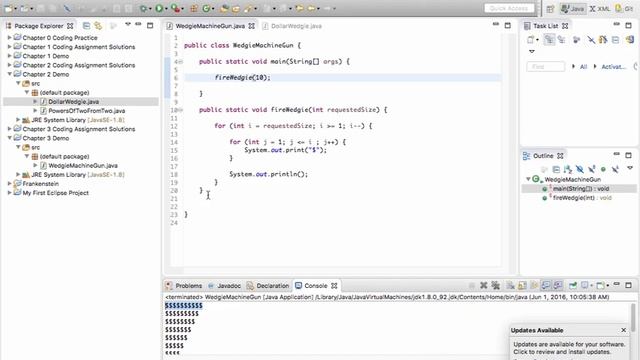Toggle Hide Non-Public Members in Outline
This screenshot has width=640, height=360.
click(x=603, y=169)
